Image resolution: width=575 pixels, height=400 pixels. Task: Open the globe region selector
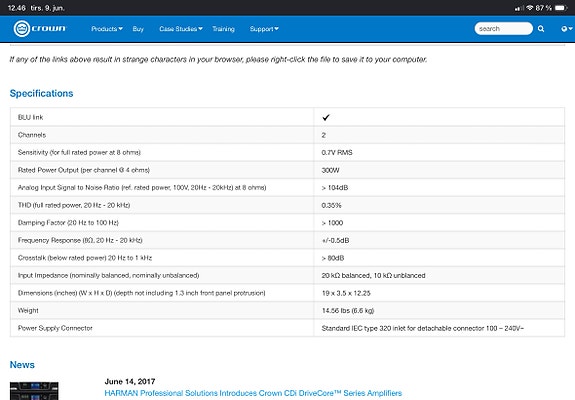[567, 29]
